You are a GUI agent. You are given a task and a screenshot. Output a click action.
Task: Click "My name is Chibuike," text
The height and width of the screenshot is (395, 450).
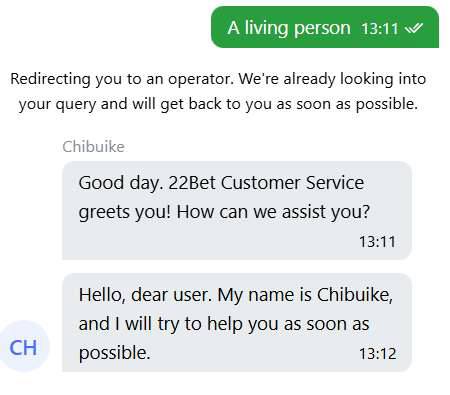[x=305, y=295]
